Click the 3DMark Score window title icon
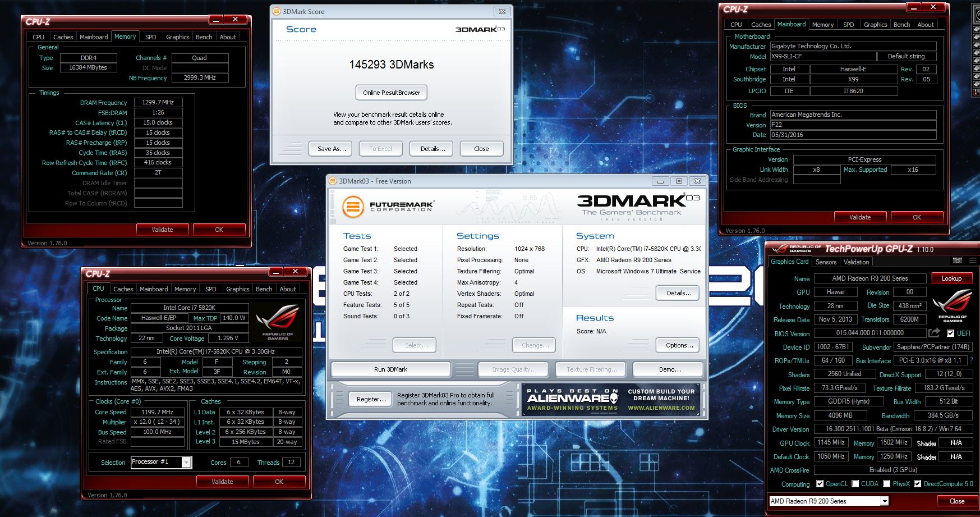 (277, 11)
